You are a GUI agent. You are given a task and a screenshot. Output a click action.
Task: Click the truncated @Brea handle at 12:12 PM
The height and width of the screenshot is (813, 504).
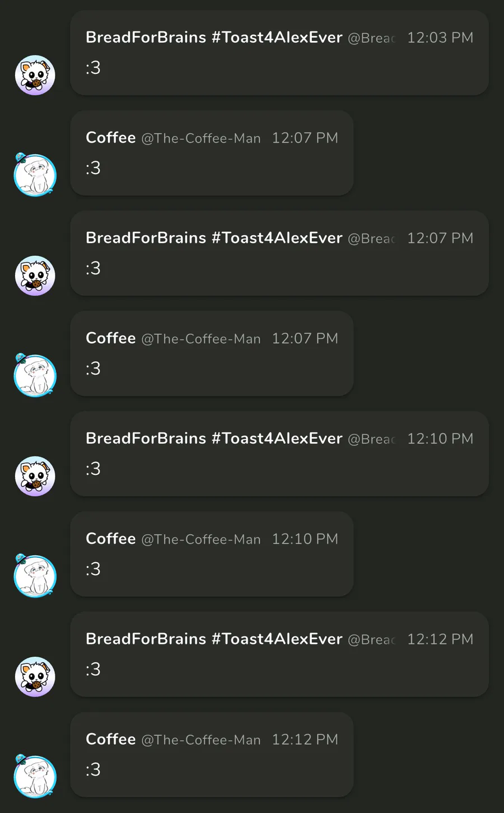372,639
